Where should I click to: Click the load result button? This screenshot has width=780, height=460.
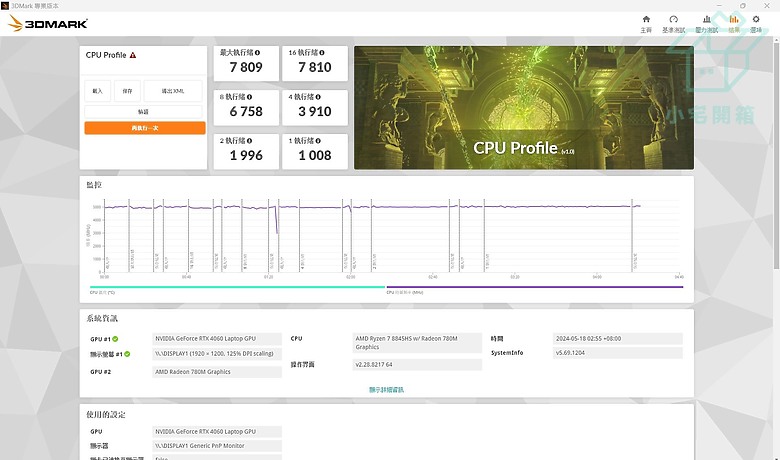point(98,91)
